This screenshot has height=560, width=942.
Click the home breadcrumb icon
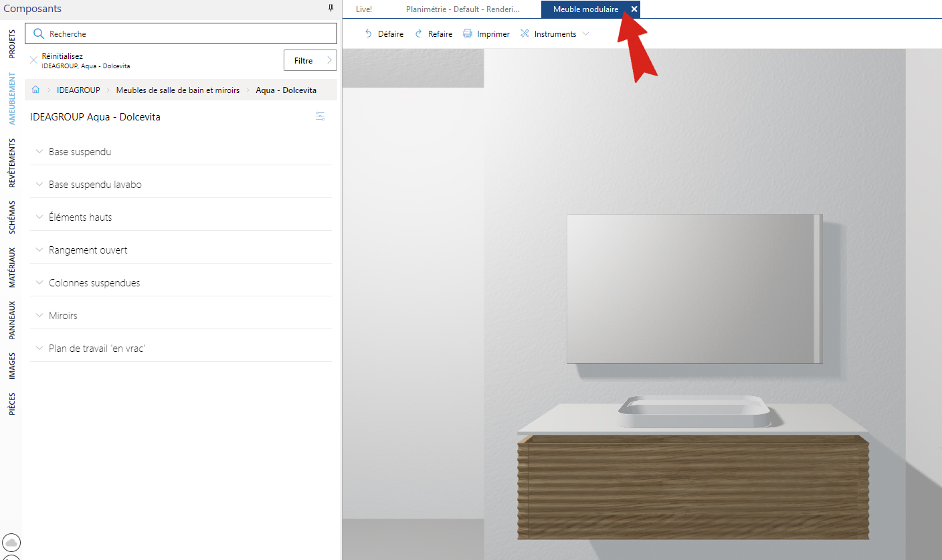click(36, 90)
